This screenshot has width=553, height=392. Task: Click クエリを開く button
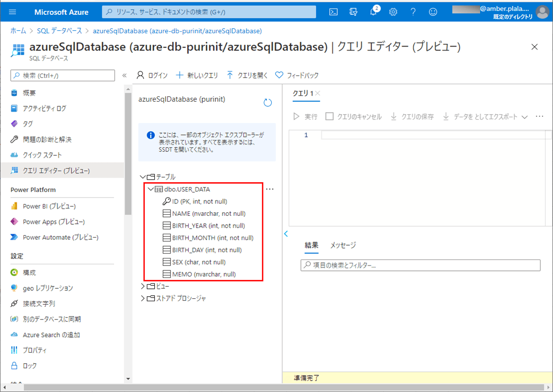tap(247, 75)
